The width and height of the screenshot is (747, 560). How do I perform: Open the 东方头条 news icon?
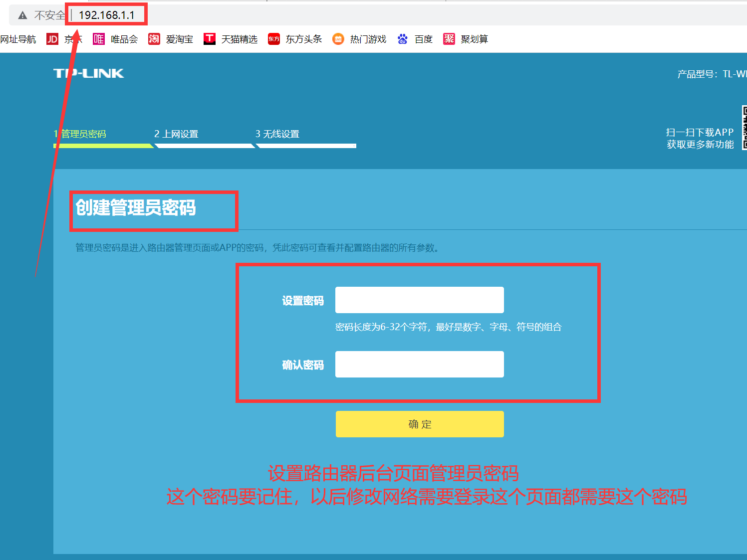[273, 38]
